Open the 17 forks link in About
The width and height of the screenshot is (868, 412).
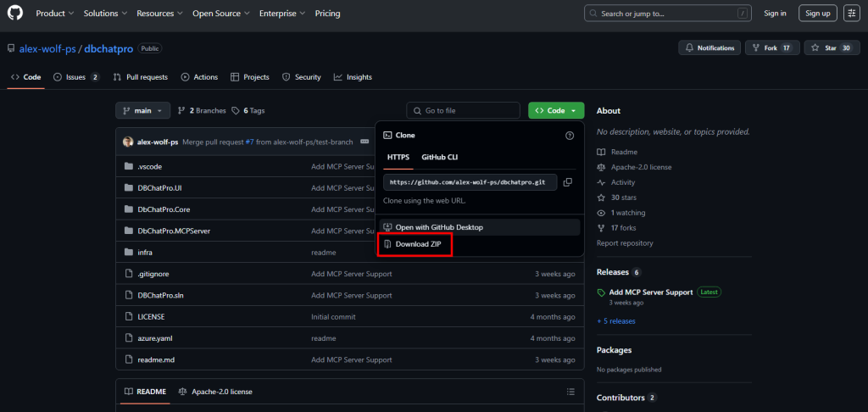coord(623,227)
